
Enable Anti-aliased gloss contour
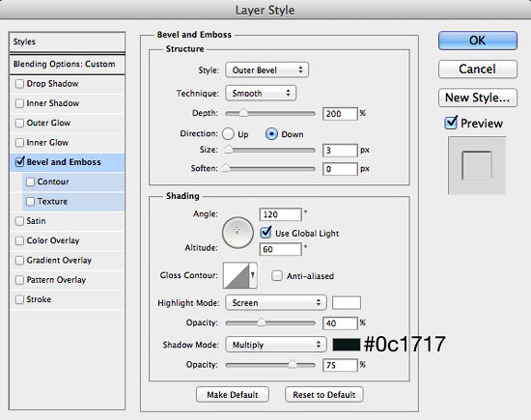pos(277,276)
